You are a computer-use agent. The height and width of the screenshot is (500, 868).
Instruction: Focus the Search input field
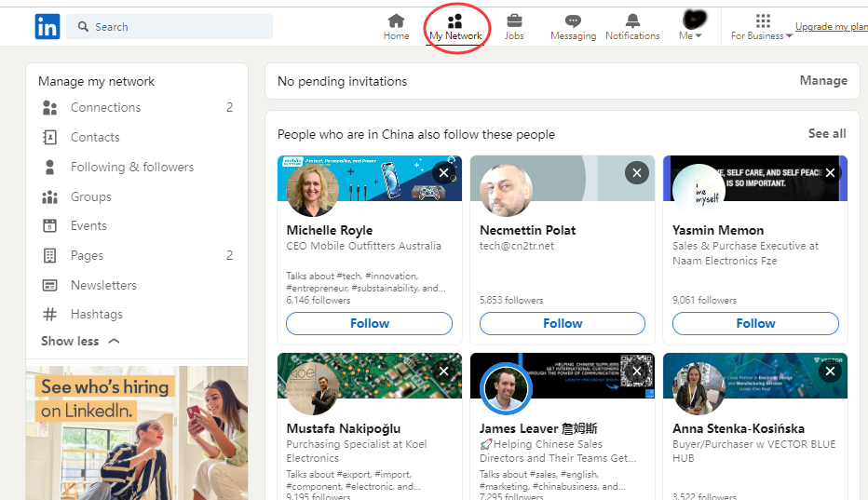(x=170, y=27)
